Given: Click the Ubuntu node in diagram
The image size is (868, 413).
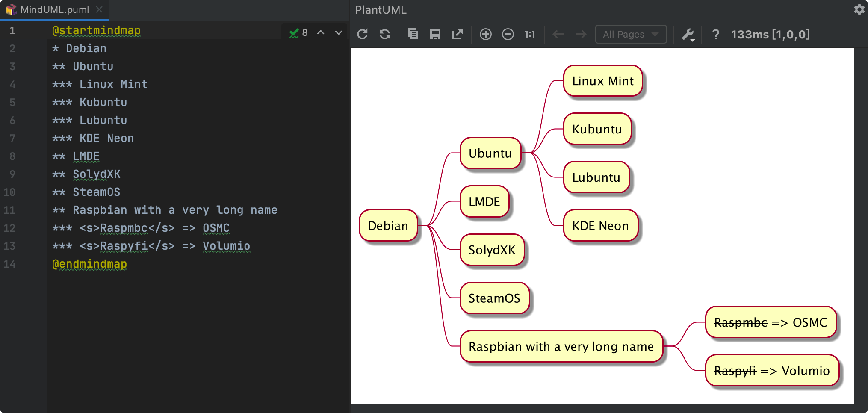Looking at the screenshot, I should tap(490, 153).
